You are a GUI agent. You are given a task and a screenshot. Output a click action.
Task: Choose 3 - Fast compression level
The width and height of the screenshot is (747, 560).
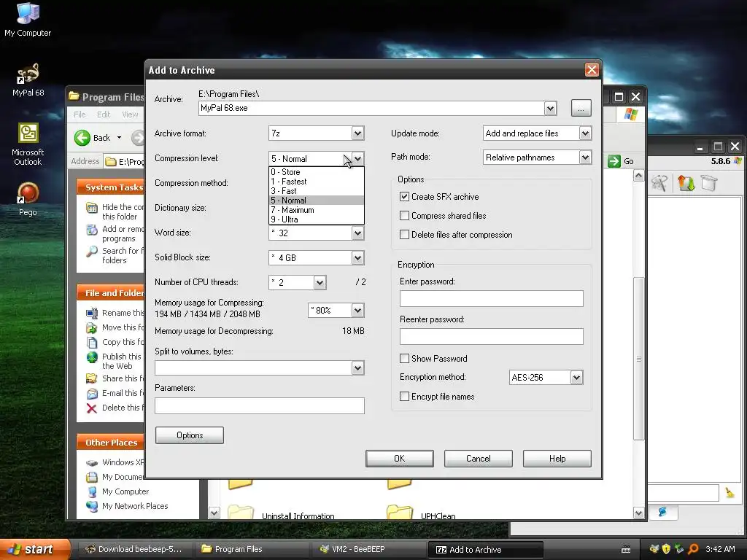(x=317, y=191)
